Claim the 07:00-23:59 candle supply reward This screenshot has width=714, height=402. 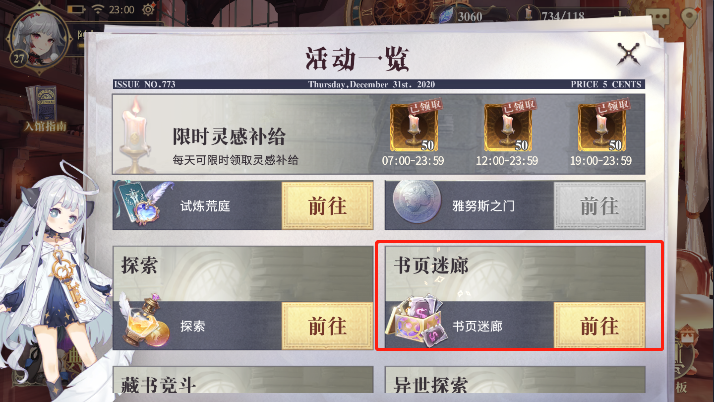click(x=413, y=127)
